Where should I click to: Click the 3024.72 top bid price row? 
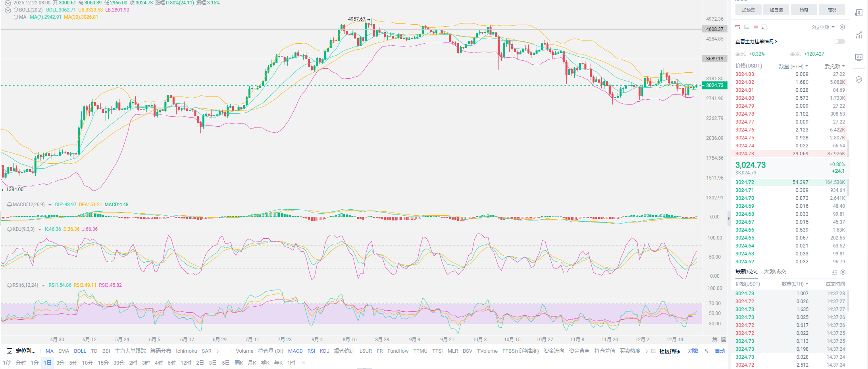coord(745,182)
